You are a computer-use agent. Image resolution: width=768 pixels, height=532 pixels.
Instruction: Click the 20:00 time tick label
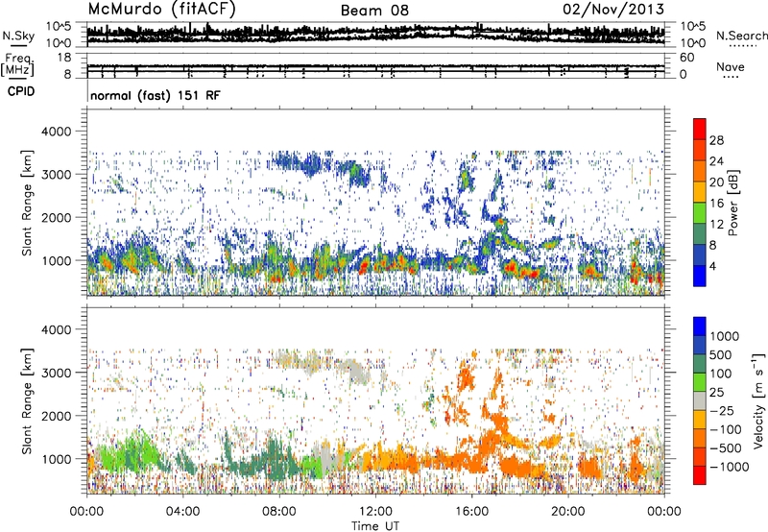pyautogui.click(x=568, y=512)
